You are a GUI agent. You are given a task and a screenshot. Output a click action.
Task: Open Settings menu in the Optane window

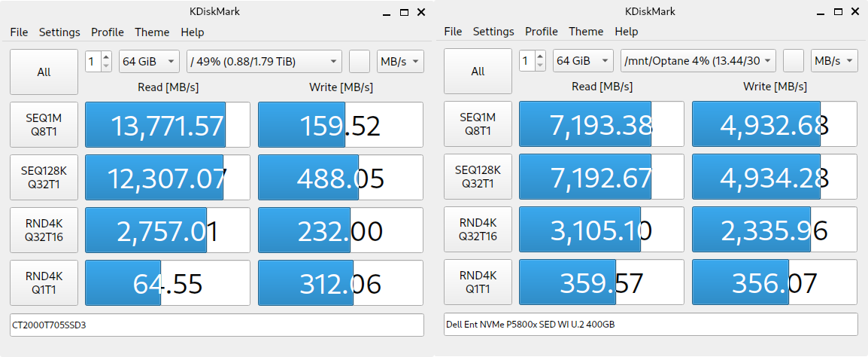tap(493, 32)
